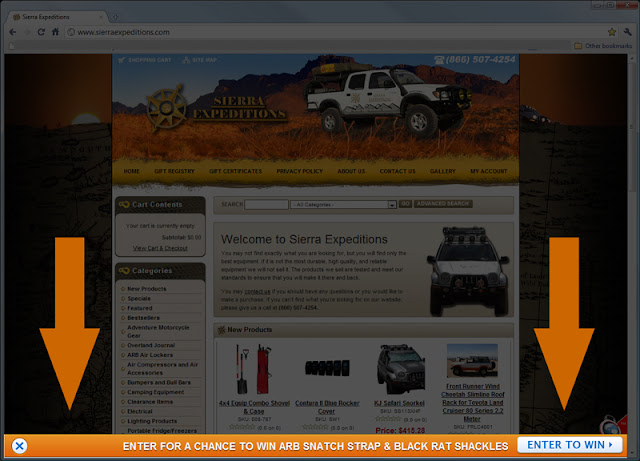Open Adventure Motorcycle Gear category
Screen dimensions: 640x461
pyautogui.click(x=158, y=331)
